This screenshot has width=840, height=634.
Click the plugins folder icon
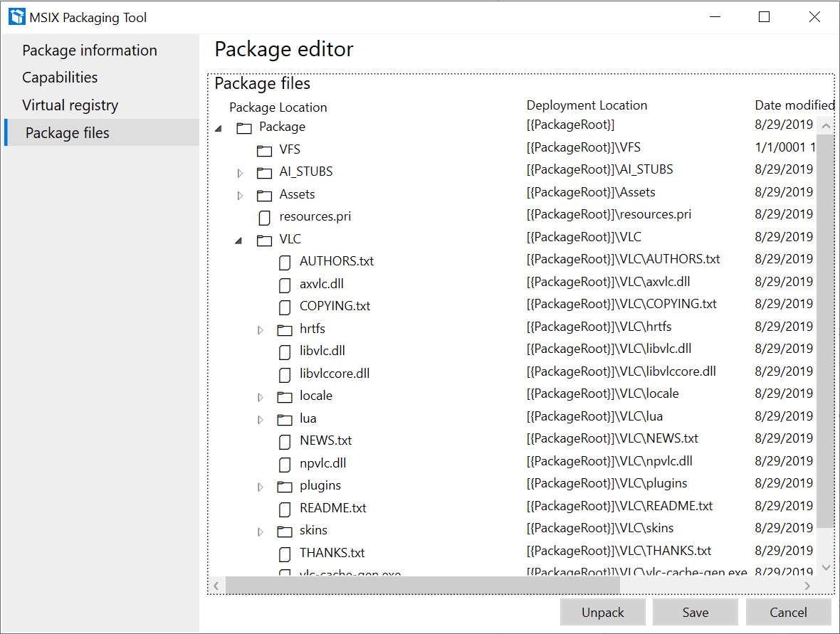click(x=285, y=487)
